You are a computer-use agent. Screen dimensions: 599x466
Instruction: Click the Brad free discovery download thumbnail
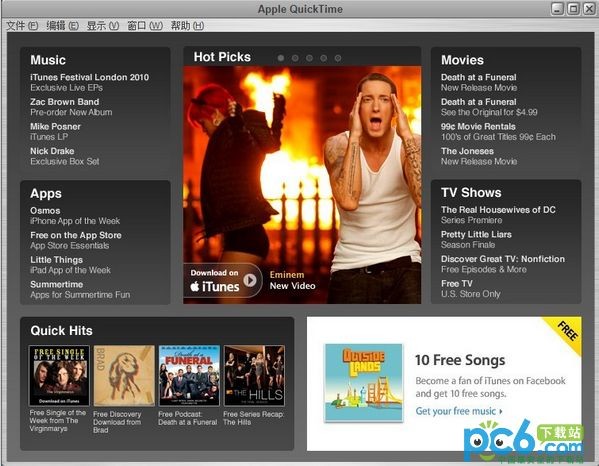point(124,375)
